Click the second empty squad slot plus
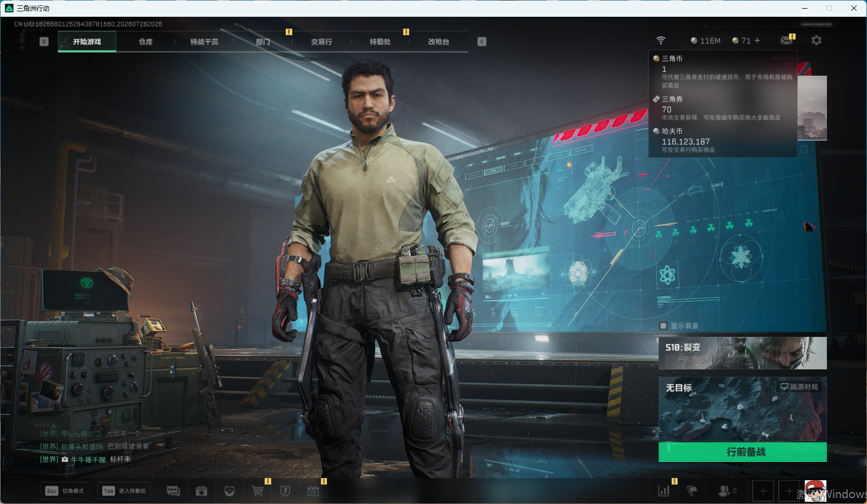This screenshot has width=867, height=504. (789, 491)
